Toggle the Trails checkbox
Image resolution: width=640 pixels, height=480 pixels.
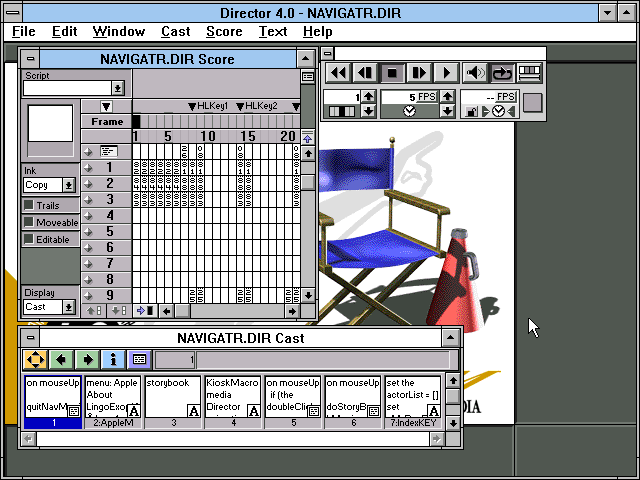29,205
